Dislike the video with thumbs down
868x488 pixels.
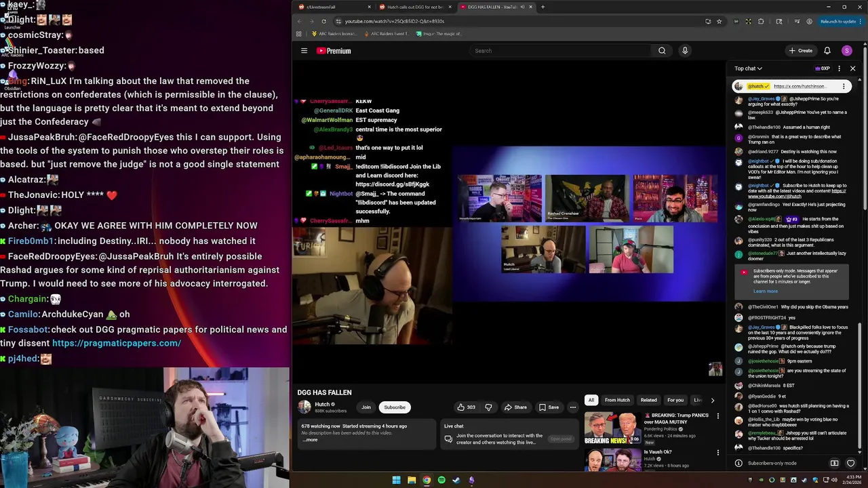[488, 407]
